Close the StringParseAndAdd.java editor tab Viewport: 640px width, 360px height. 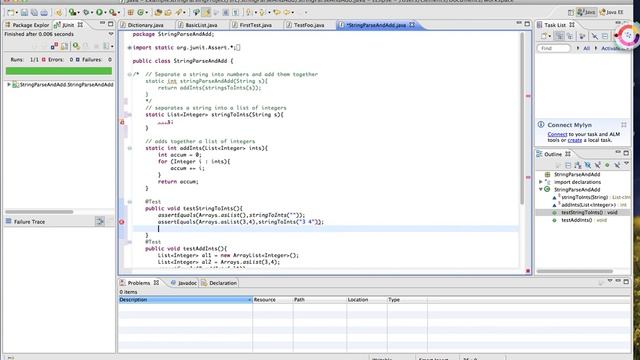412,25
